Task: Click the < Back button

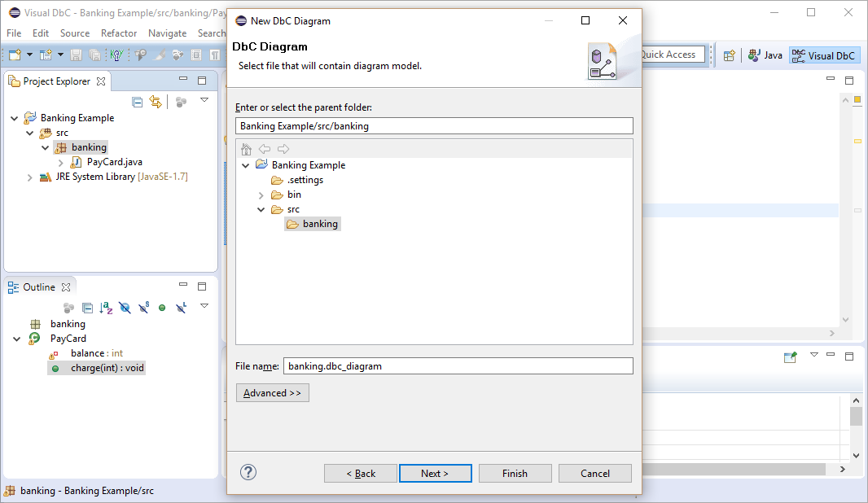Action: point(361,473)
